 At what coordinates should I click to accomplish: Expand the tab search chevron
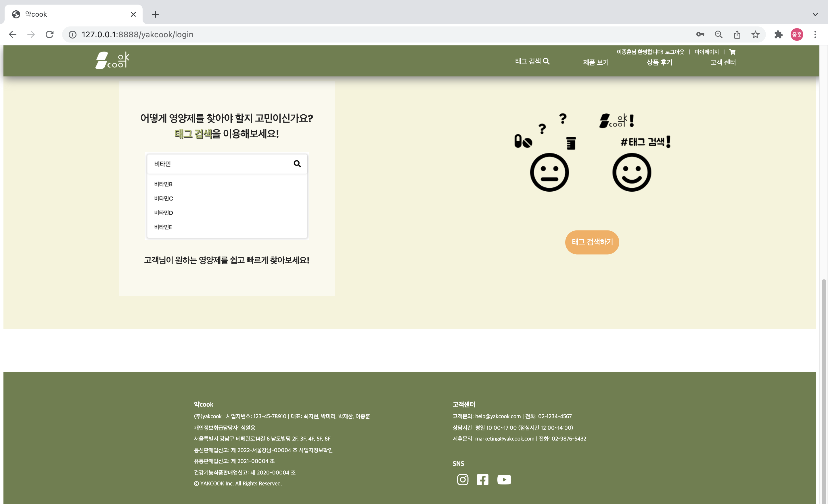pos(815,14)
